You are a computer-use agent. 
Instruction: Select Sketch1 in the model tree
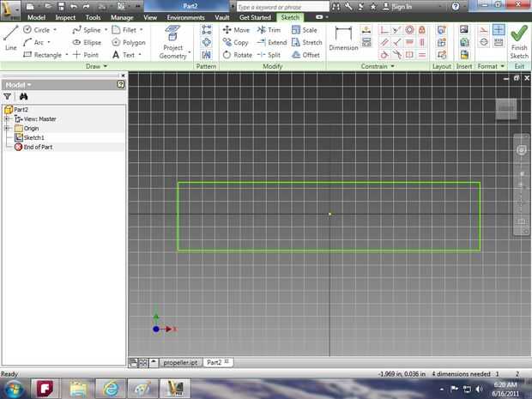coord(33,137)
